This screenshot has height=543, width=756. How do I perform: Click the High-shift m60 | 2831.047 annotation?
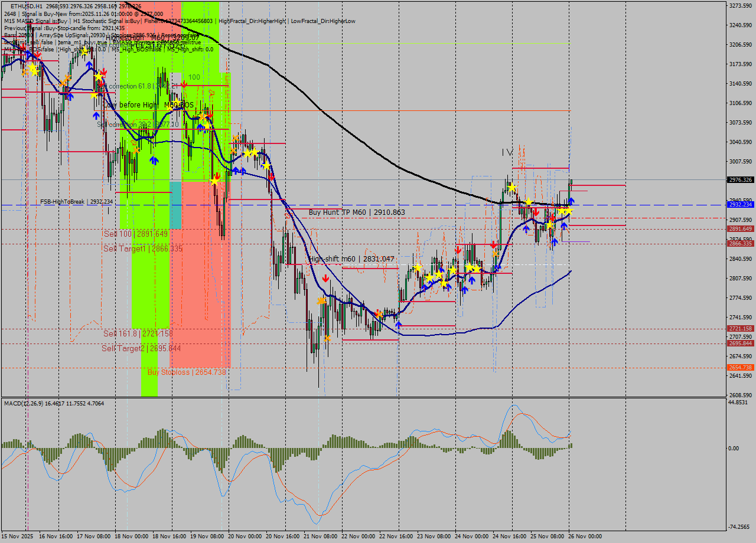pyautogui.click(x=351, y=259)
